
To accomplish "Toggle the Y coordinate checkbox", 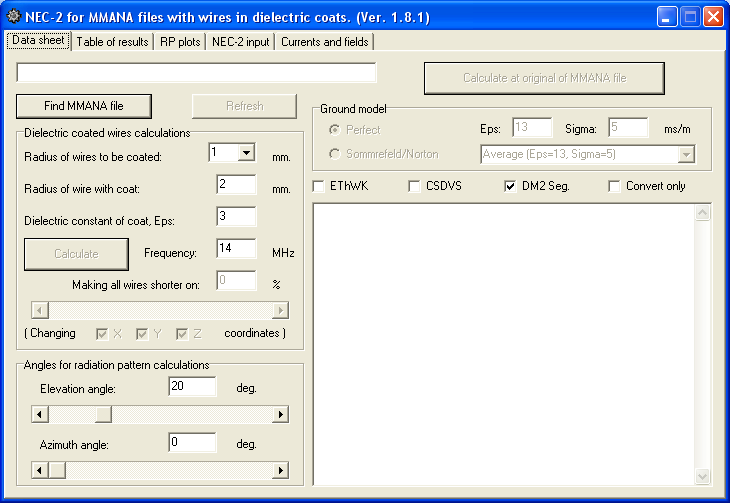I will point(142,334).
